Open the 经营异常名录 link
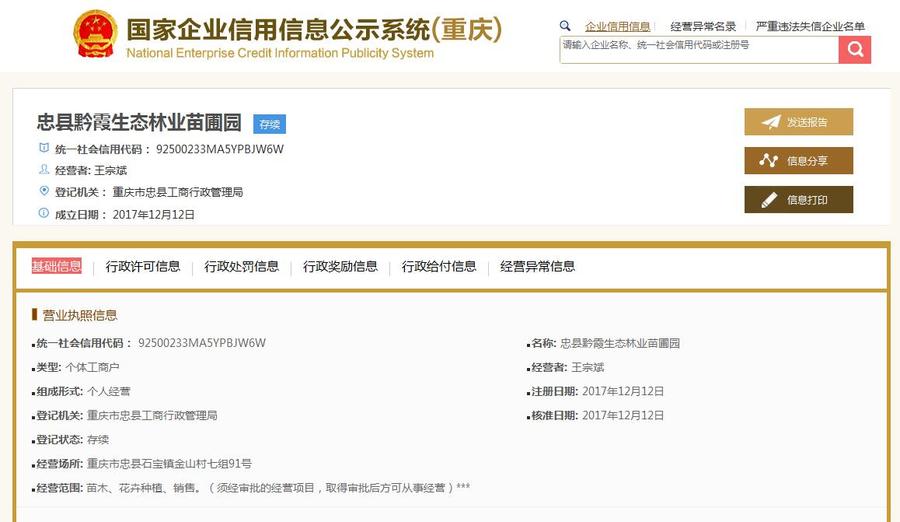900x522 pixels. click(703, 26)
